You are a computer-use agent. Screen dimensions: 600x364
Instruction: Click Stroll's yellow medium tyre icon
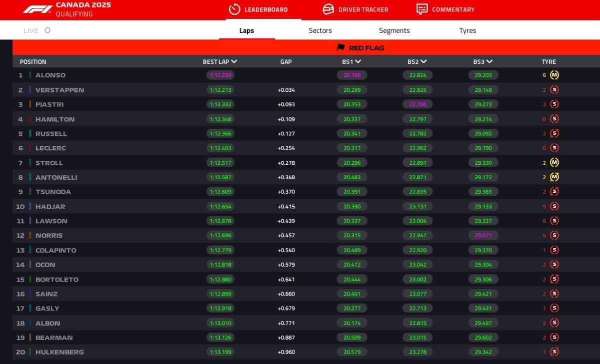tap(554, 162)
